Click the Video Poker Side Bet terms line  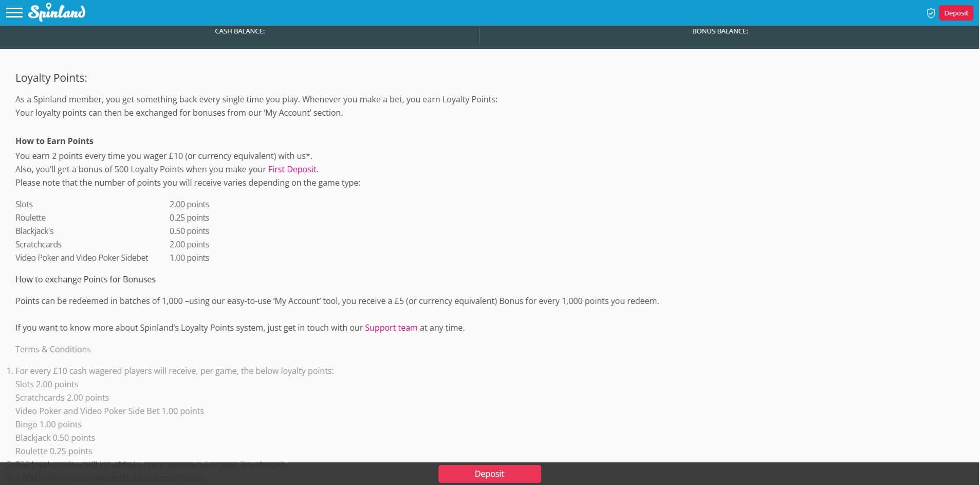point(109,411)
